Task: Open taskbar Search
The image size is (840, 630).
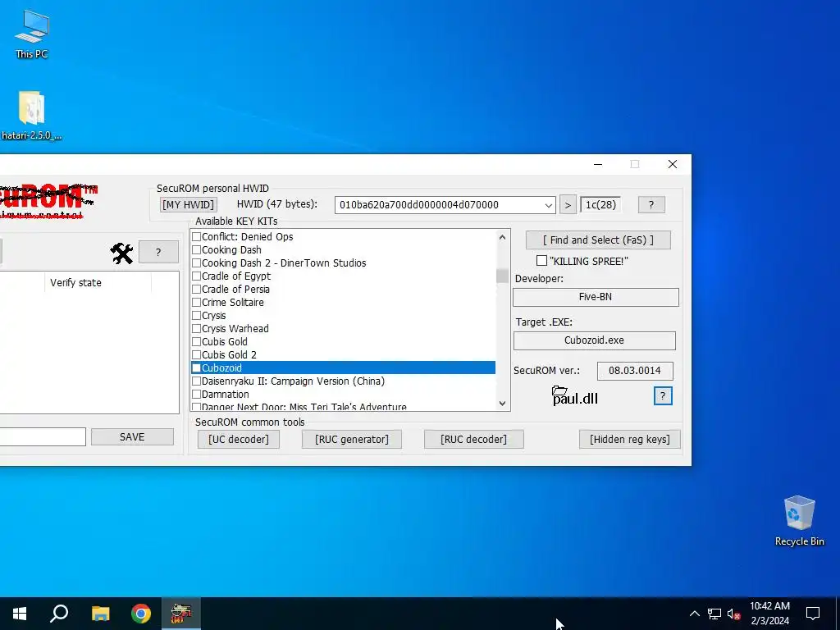Action: tap(59, 614)
